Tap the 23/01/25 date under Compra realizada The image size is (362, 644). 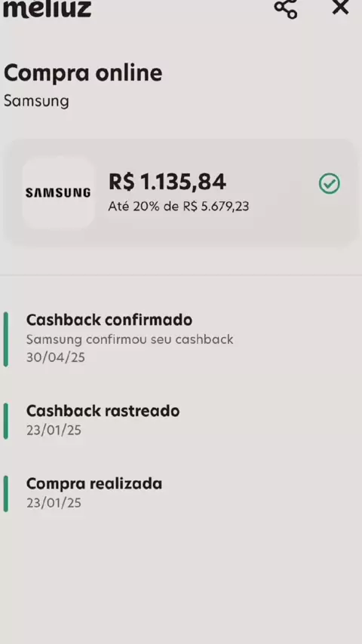[x=54, y=503]
